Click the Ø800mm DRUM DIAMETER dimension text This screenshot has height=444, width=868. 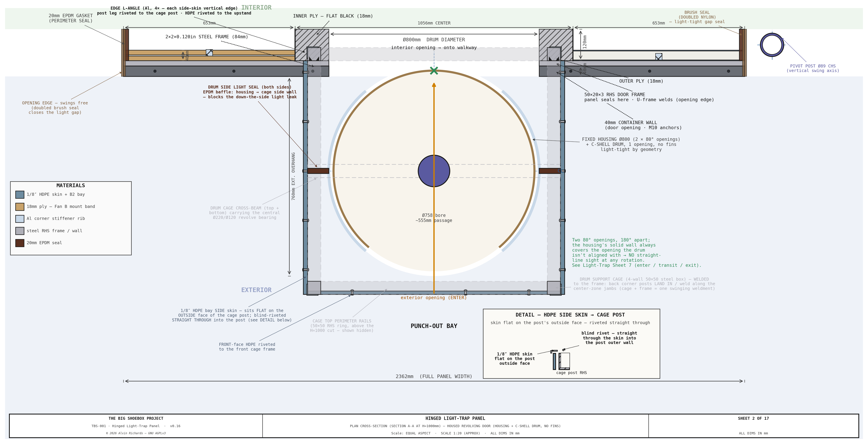click(434, 40)
